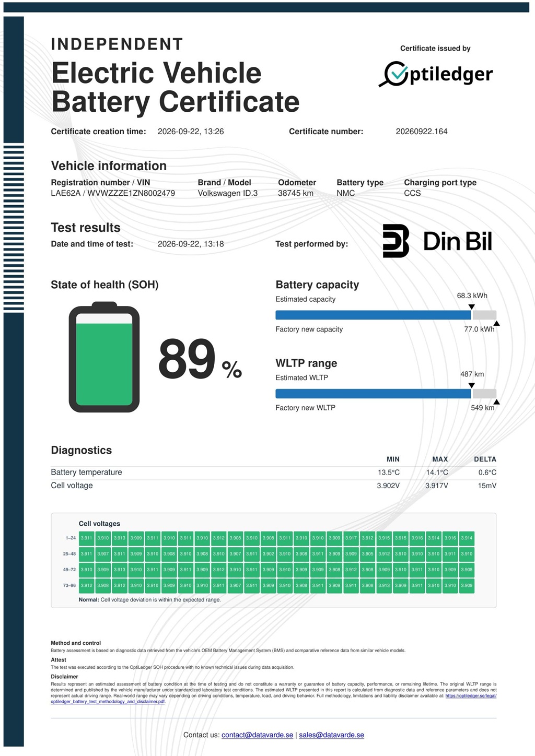Click the 3.902 lowest cell voltage box
Viewport: 535px width, 756px height.
click(268, 554)
